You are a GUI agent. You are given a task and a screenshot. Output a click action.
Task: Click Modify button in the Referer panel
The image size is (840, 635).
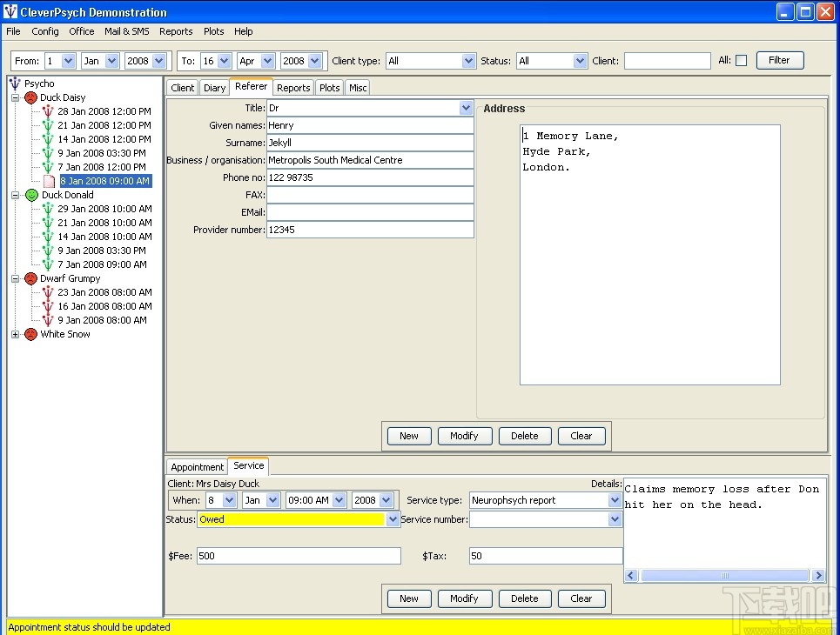coord(464,436)
